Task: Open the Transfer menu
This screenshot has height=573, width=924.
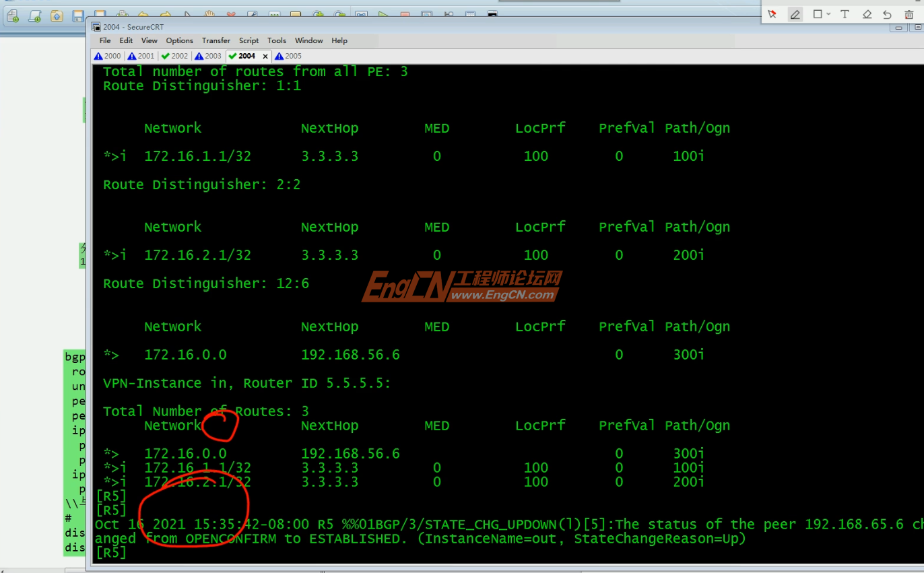Action: [216, 40]
